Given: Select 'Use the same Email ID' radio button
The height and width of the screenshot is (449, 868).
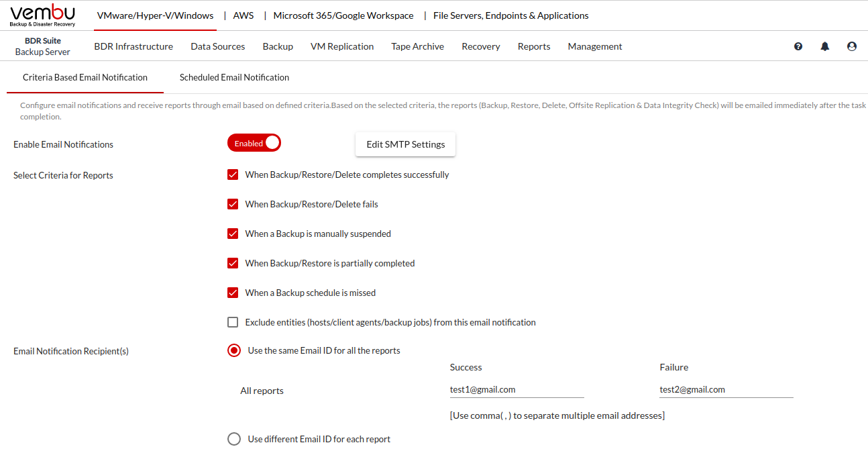Looking at the screenshot, I should click(233, 350).
